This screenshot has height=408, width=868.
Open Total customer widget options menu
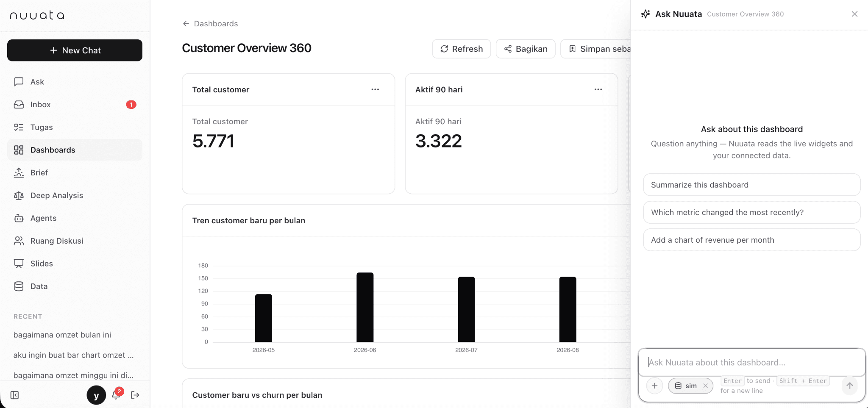pos(375,89)
